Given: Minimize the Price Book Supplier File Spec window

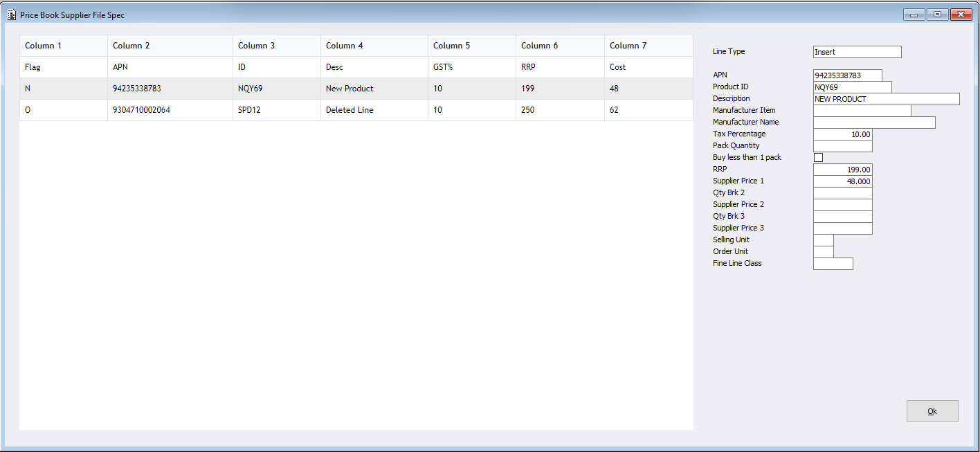Looking at the screenshot, I should 914,15.
